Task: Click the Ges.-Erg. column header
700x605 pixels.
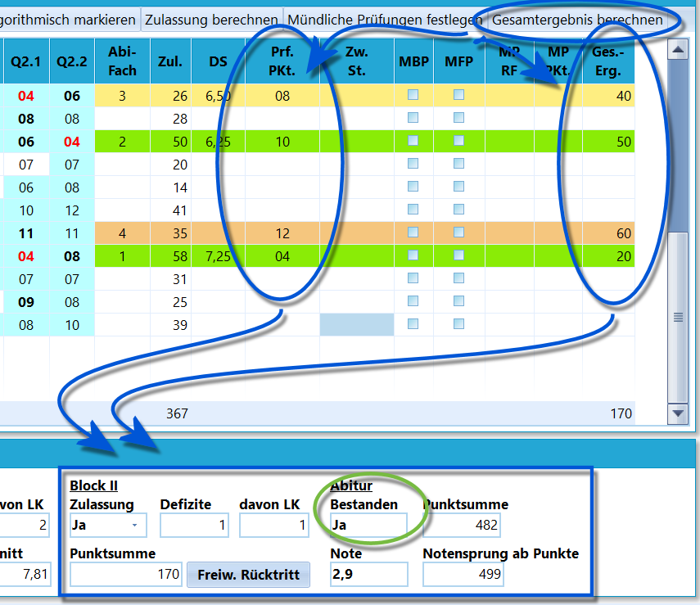Action: point(608,61)
